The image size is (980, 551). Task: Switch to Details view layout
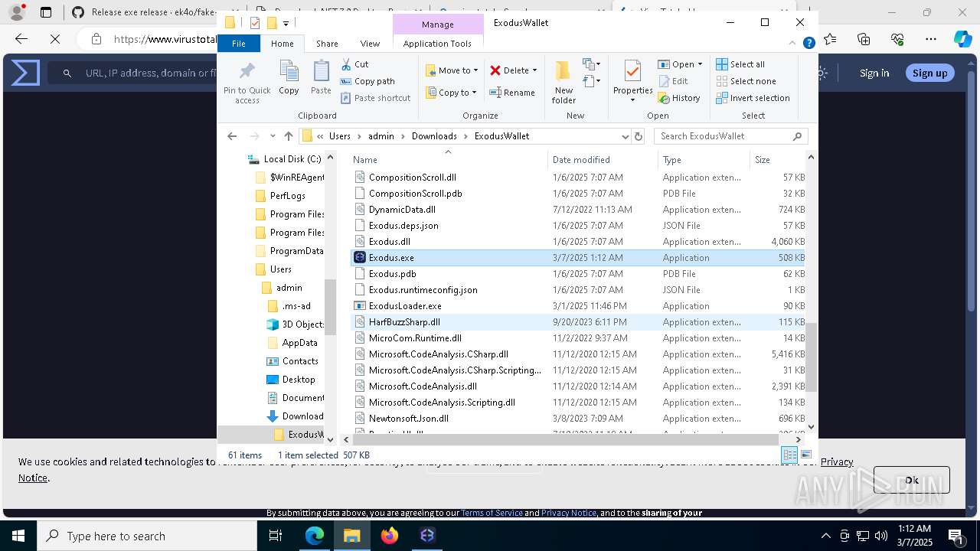789,455
